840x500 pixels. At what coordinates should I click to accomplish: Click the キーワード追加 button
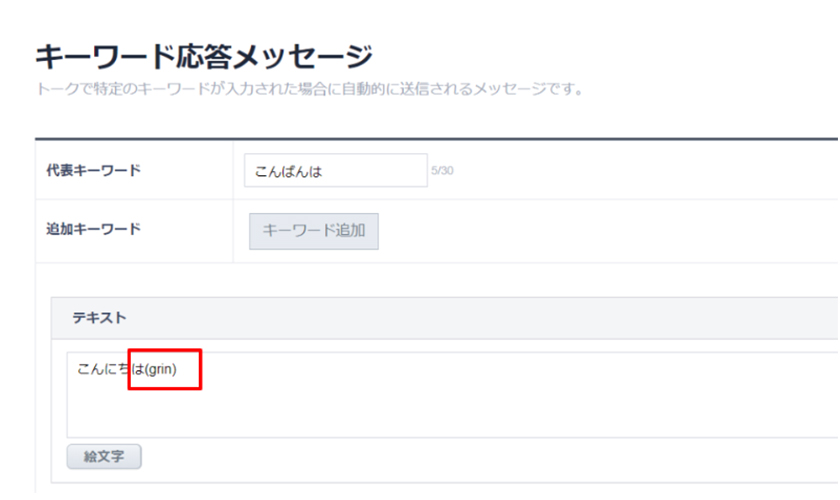pyautogui.click(x=314, y=231)
